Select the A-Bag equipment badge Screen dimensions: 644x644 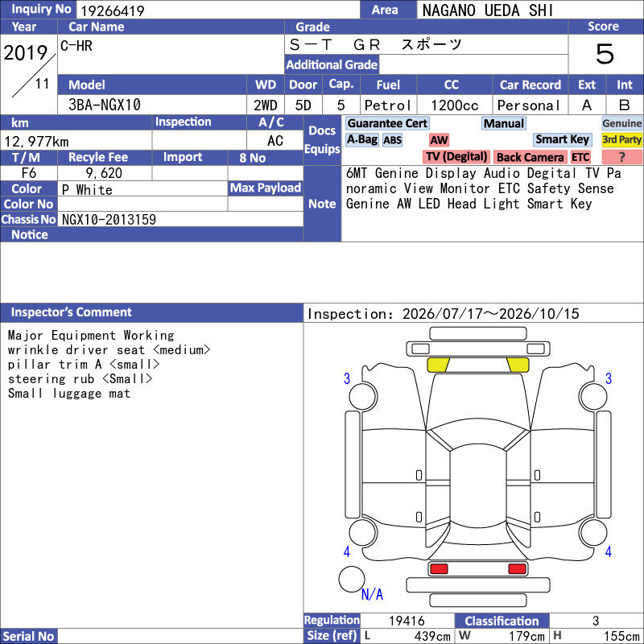[x=361, y=139]
